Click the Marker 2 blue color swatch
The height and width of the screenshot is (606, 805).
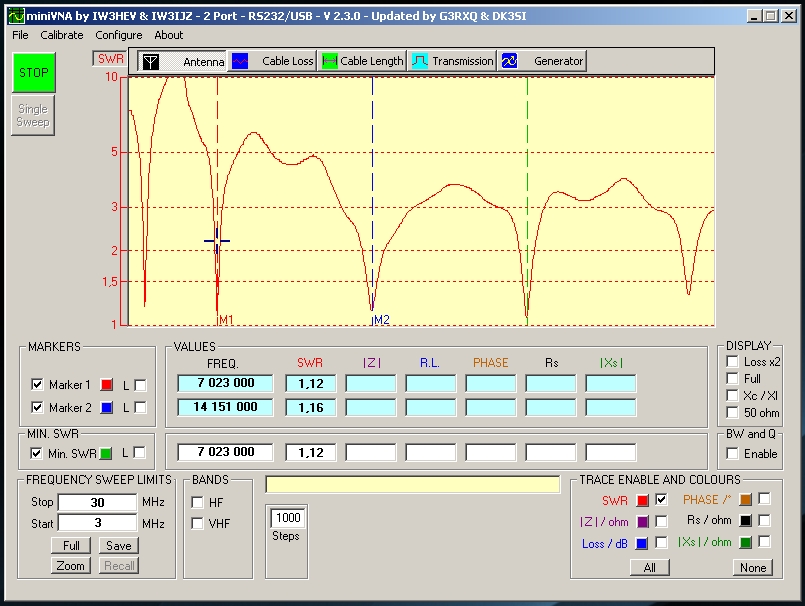107,408
